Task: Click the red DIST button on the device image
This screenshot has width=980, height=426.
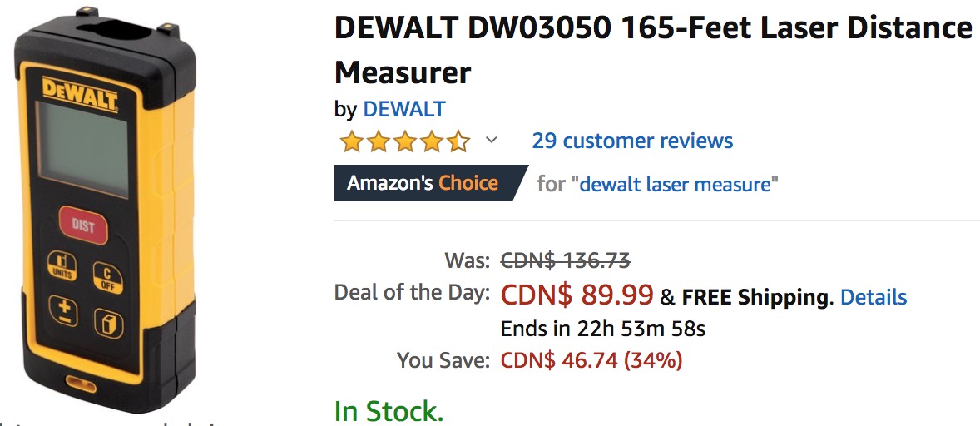Action: (x=83, y=225)
